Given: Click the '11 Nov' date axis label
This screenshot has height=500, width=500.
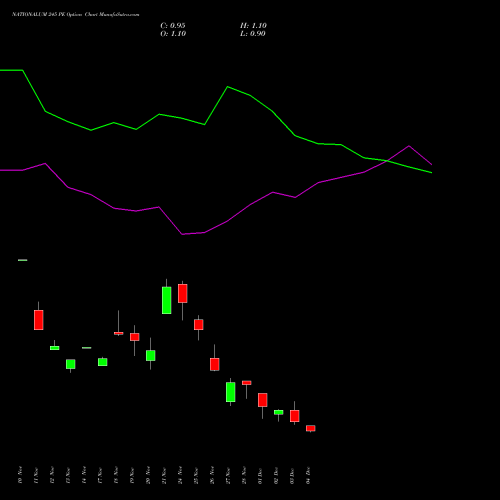Looking at the screenshot, I should click(x=36, y=475).
